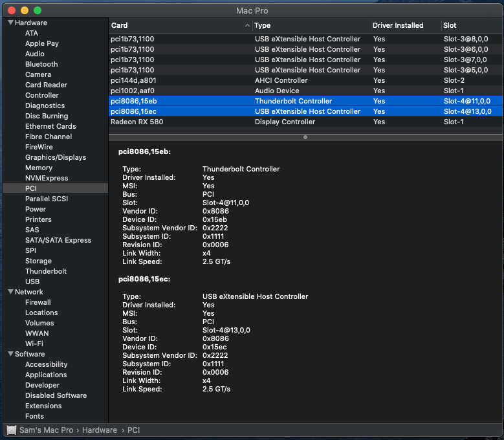The width and height of the screenshot is (504, 440).
Task: Collapse the Software section in sidebar
Action: point(10,354)
